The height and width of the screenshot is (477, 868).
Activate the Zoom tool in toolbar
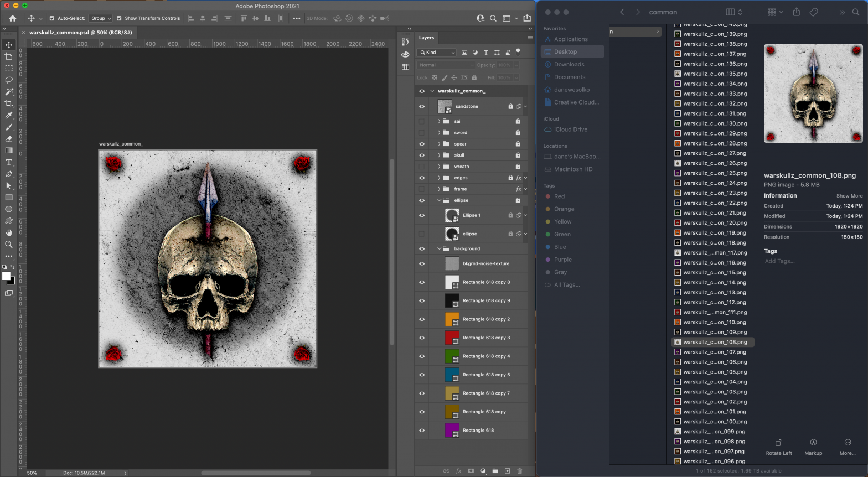tap(9, 244)
